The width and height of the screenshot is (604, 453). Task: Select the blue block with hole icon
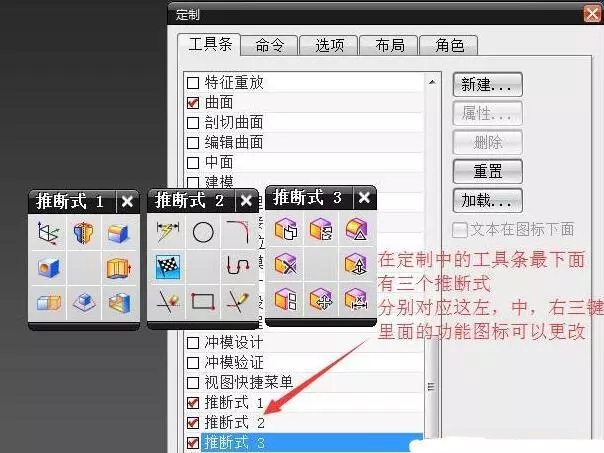[x=47, y=267]
